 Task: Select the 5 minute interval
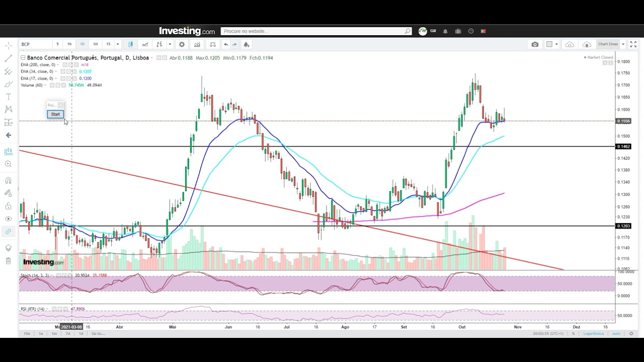(x=57, y=44)
